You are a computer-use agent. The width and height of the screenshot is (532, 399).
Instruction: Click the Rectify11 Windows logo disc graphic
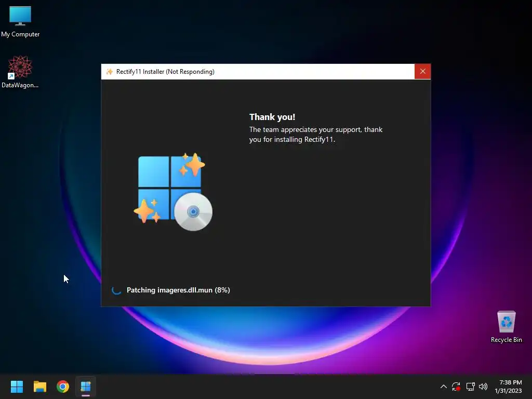173,192
